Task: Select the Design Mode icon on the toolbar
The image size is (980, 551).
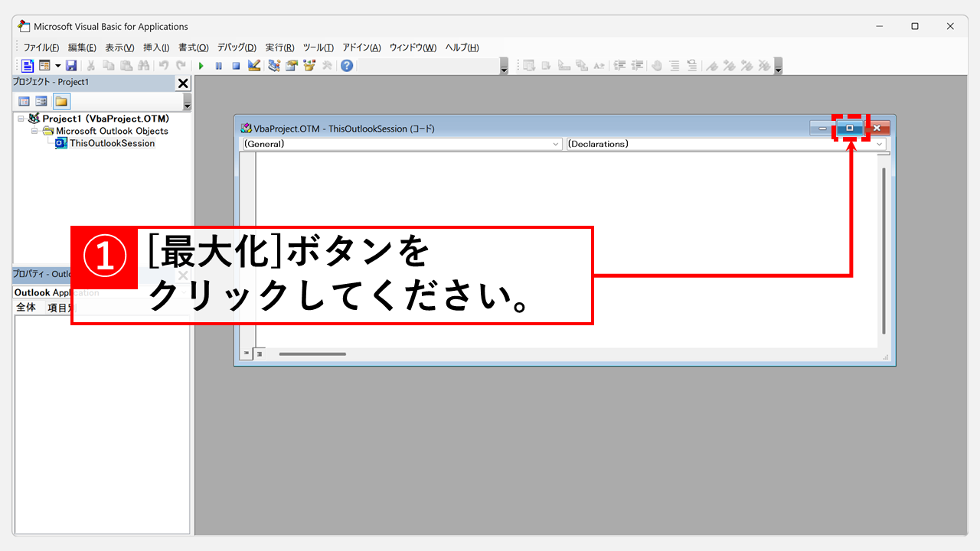Action: point(253,65)
